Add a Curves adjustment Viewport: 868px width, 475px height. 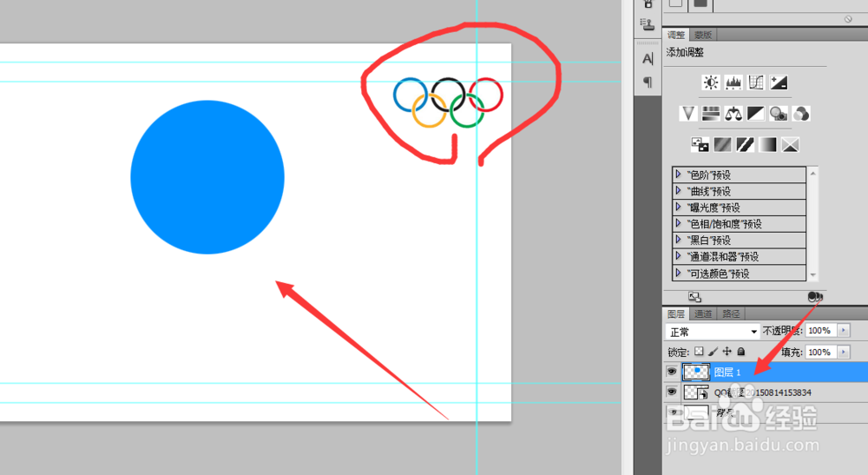click(x=756, y=82)
